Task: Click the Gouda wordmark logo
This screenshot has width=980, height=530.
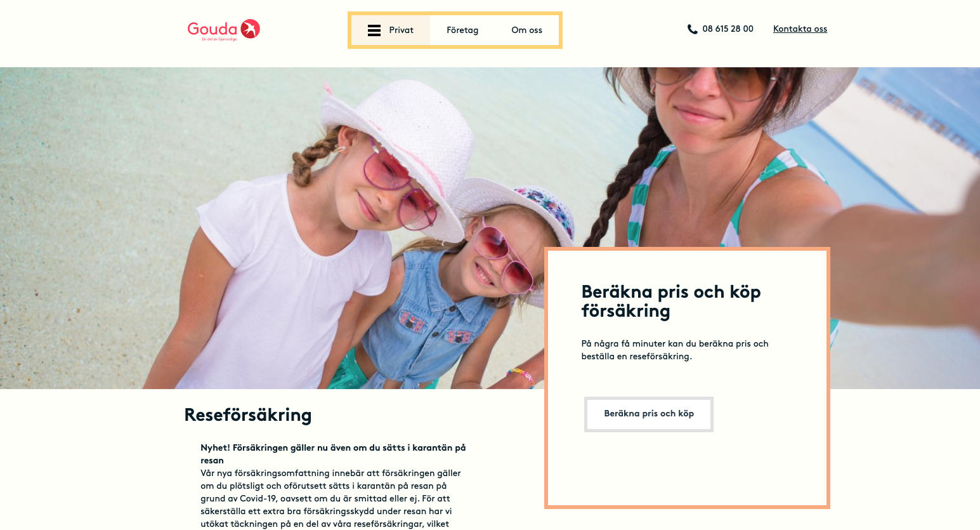Action: (212, 29)
